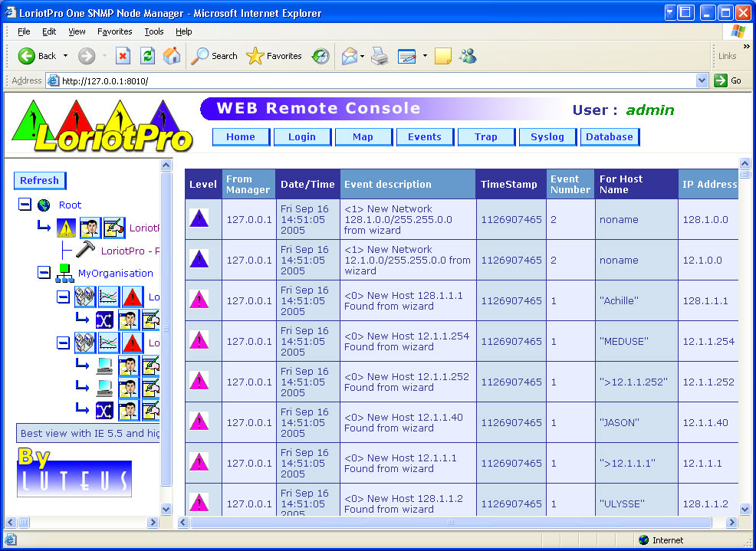The image size is (756, 551).
Task: Click the Edit page toolbar icon
Action: point(407,56)
